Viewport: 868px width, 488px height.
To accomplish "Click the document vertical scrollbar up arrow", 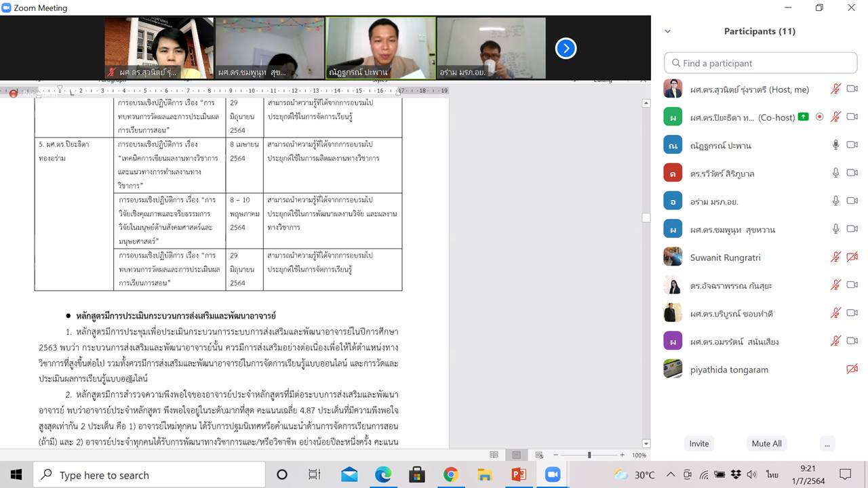I will (646, 103).
